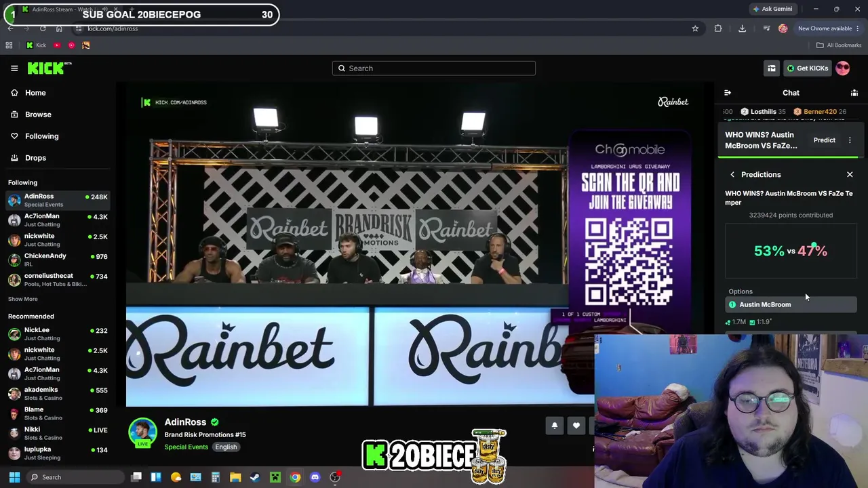Viewport: 868px width, 488px height.
Task: Open the Kick store icon beside Get KICKs
Action: pos(772,68)
